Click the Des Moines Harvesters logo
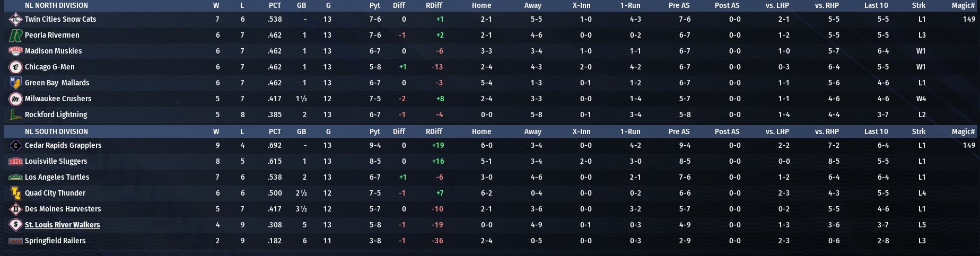The image size is (980, 256). click(15, 209)
